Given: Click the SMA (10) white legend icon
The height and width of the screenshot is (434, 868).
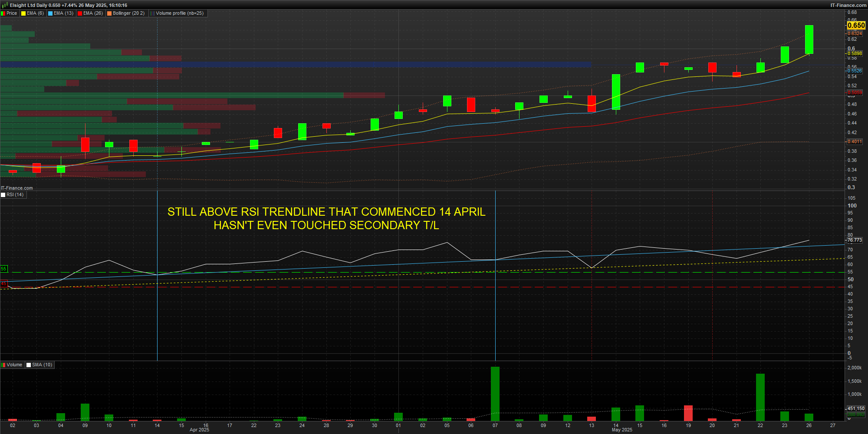Looking at the screenshot, I should pos(29,365).
